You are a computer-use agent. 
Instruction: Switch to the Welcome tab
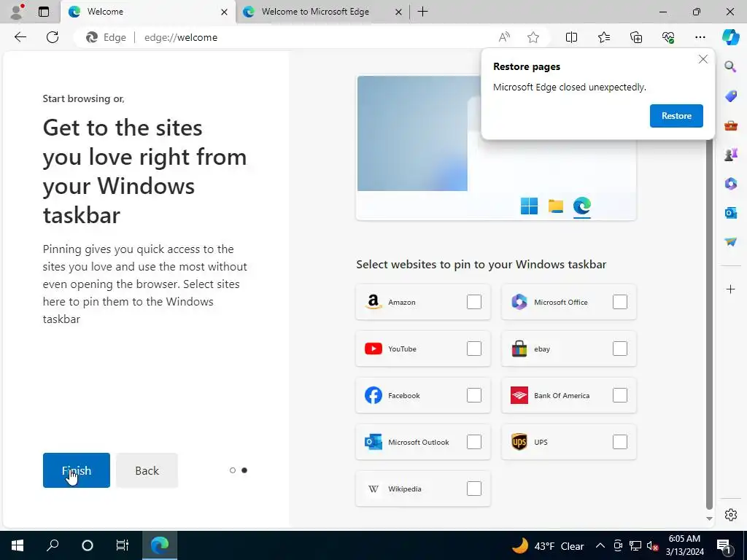tap(147, 12)
